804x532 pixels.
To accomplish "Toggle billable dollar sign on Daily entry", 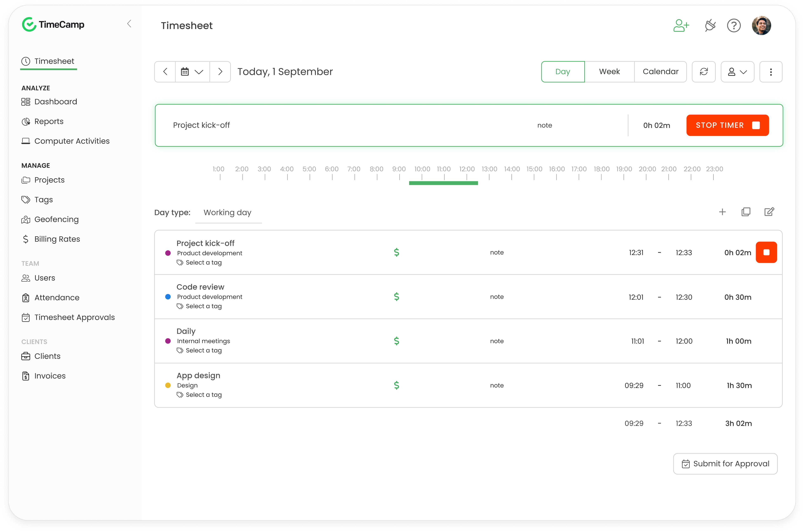I will pos(396,341).
